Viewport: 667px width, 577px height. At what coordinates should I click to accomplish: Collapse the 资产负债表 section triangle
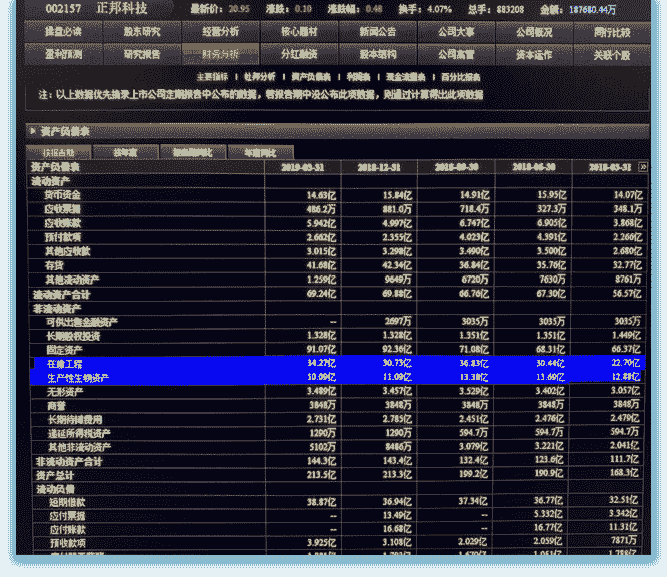33,131
